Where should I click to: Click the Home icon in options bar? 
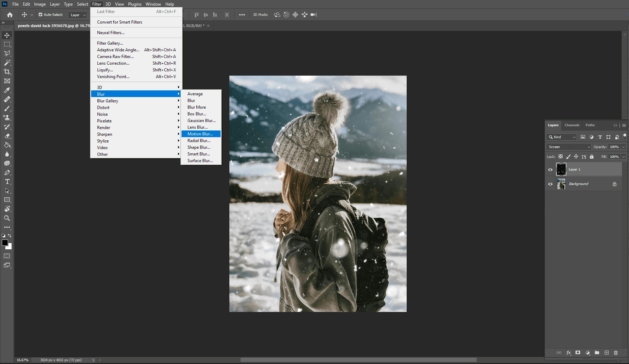[10, 15]
